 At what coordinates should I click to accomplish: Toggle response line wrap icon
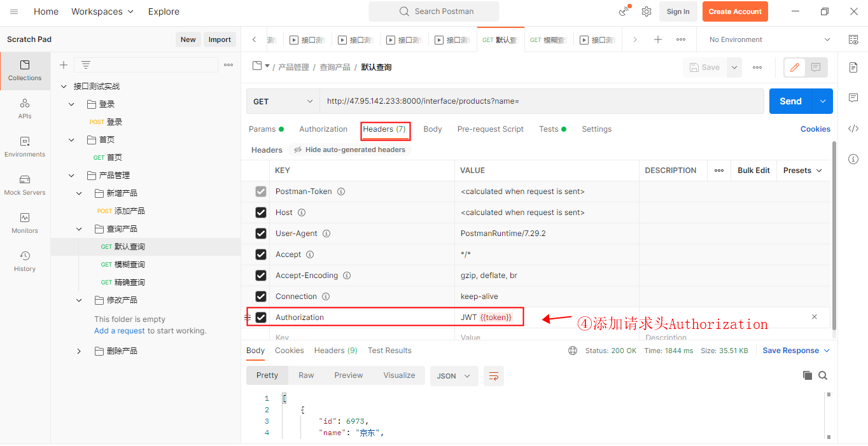pyautogui.click(x=494, y=376)
